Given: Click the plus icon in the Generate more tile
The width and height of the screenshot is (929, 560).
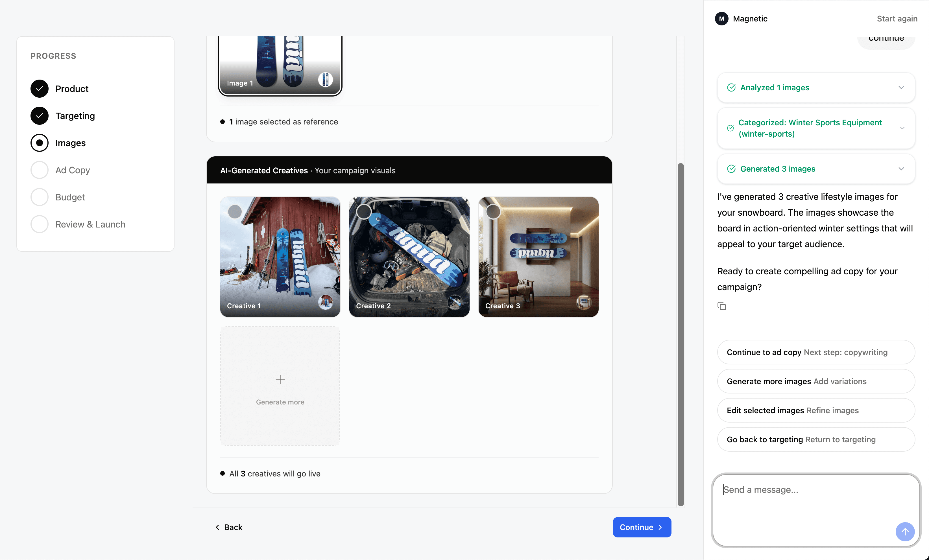Looking at the screenshot, I should tap(280, 379).
